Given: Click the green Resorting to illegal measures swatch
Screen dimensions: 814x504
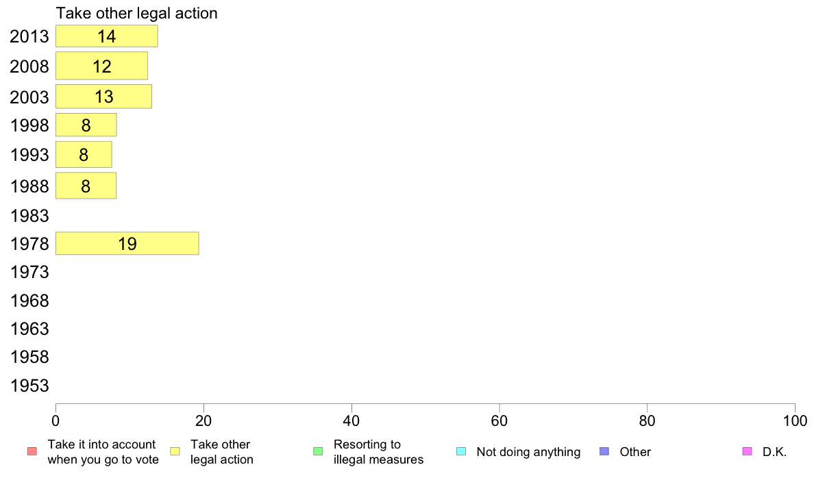Looking at the screenshot, I should click(x=318, y=451).
